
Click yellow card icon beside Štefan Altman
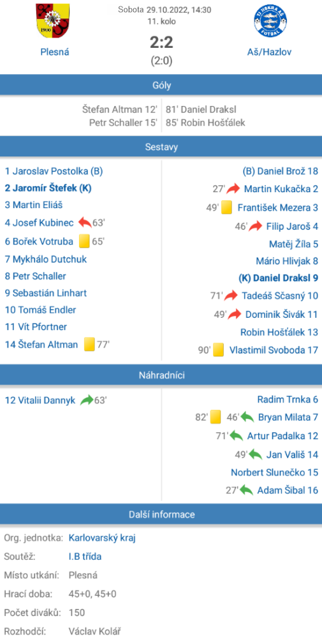(x=89, y=344)
